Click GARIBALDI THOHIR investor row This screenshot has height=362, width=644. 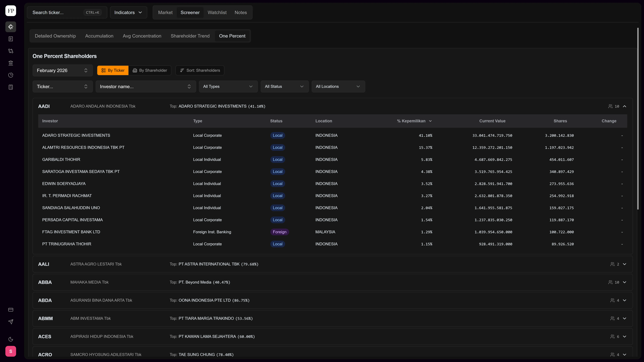(x=333, y=159)
